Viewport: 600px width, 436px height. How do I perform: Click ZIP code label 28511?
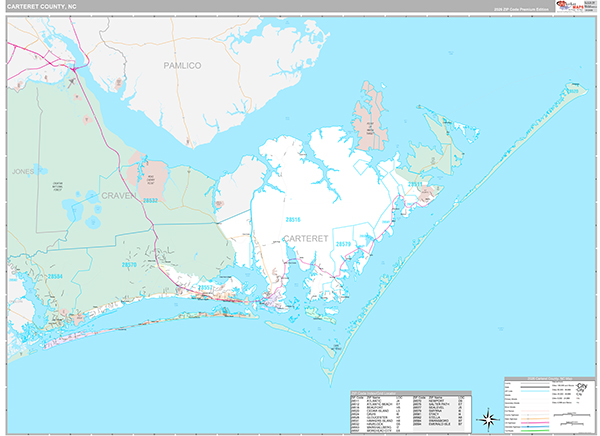click(x=415, y=185)
